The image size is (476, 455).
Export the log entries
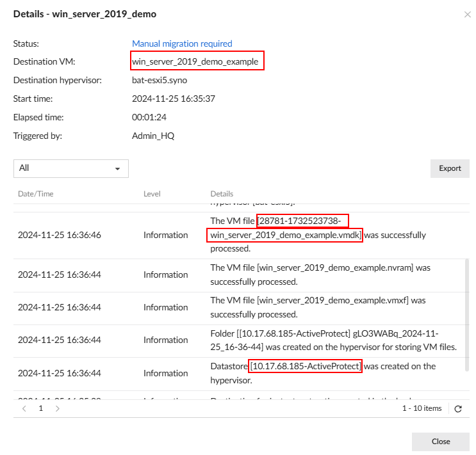(x=450, y=168)
